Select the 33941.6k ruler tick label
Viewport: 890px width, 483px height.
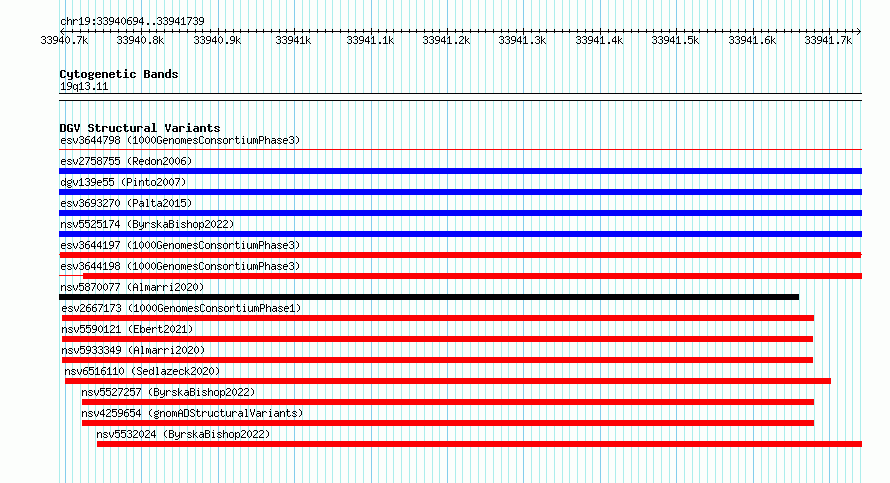click(752, 40)
